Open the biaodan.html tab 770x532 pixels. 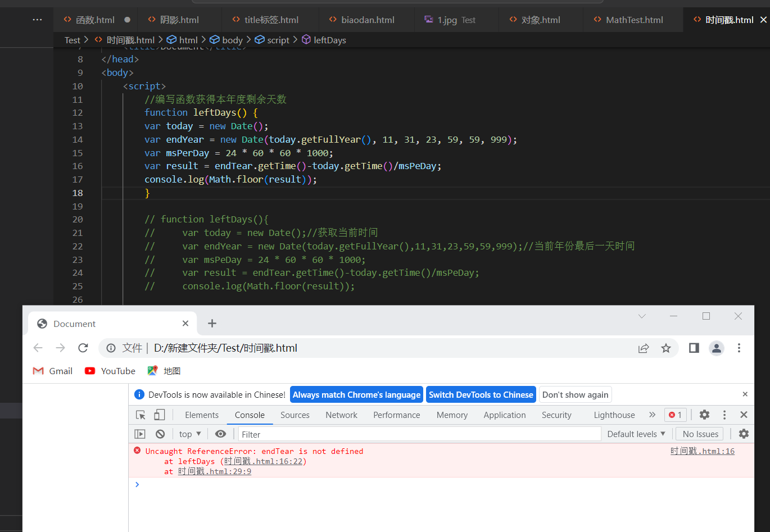pyautogui.click(x=368, y=20)
